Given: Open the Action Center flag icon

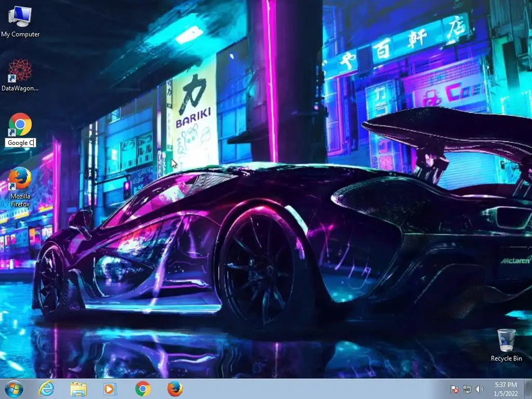Looking at the screenshot, I should (454, 389).
